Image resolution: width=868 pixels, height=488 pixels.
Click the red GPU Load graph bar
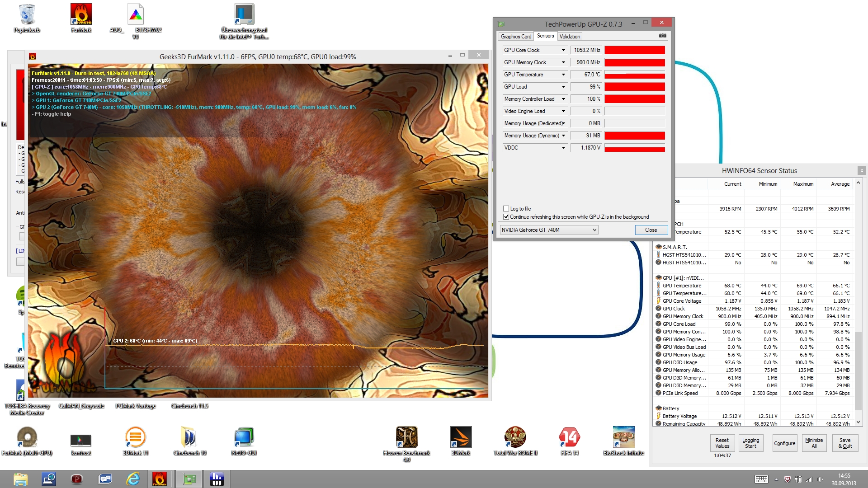pos(635,87)
